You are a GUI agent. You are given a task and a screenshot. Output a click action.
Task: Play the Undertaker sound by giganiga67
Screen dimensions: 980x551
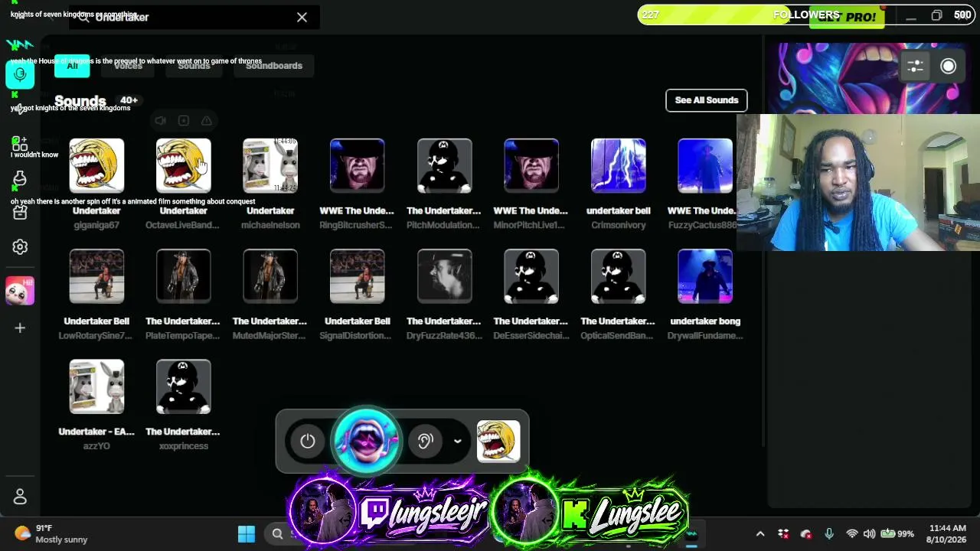[x=96, y=166]
